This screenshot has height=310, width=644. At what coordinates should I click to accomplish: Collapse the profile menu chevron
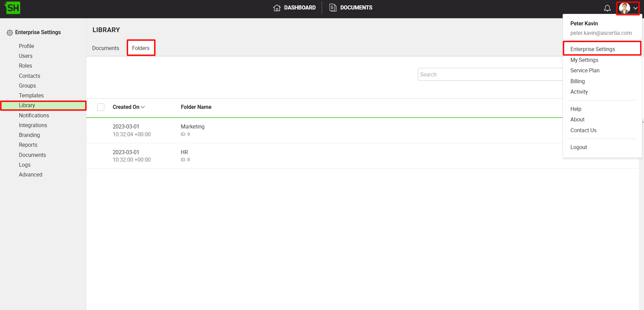[636, 8]
